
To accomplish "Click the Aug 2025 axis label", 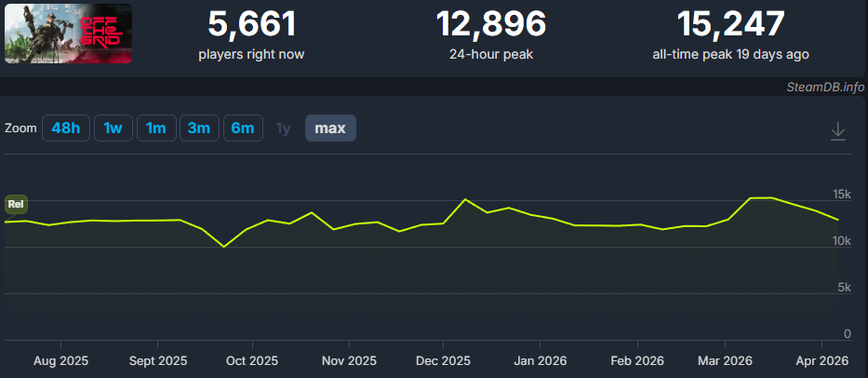I will [x=60, y=359].
